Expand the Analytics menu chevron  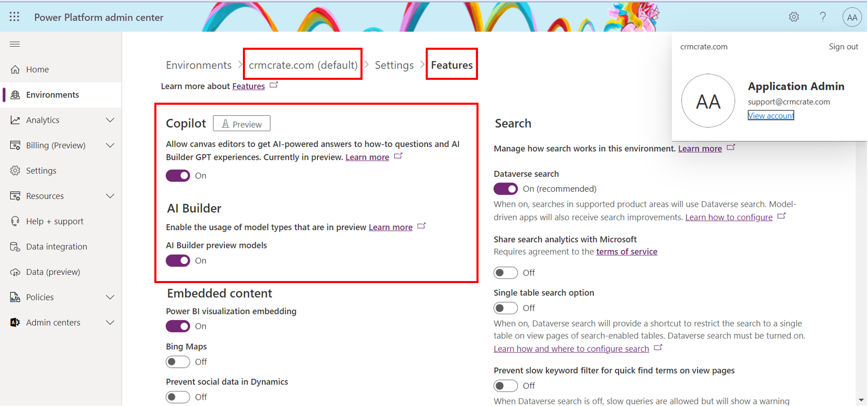[110, 120]
